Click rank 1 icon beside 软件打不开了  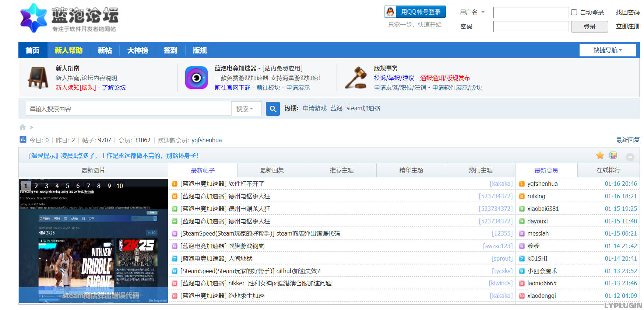[175, 184]
